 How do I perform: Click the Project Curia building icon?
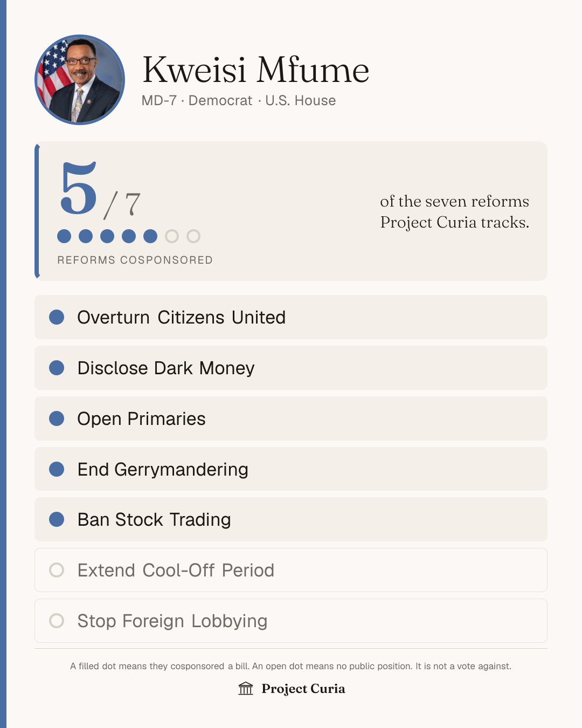tap(246, 689)
